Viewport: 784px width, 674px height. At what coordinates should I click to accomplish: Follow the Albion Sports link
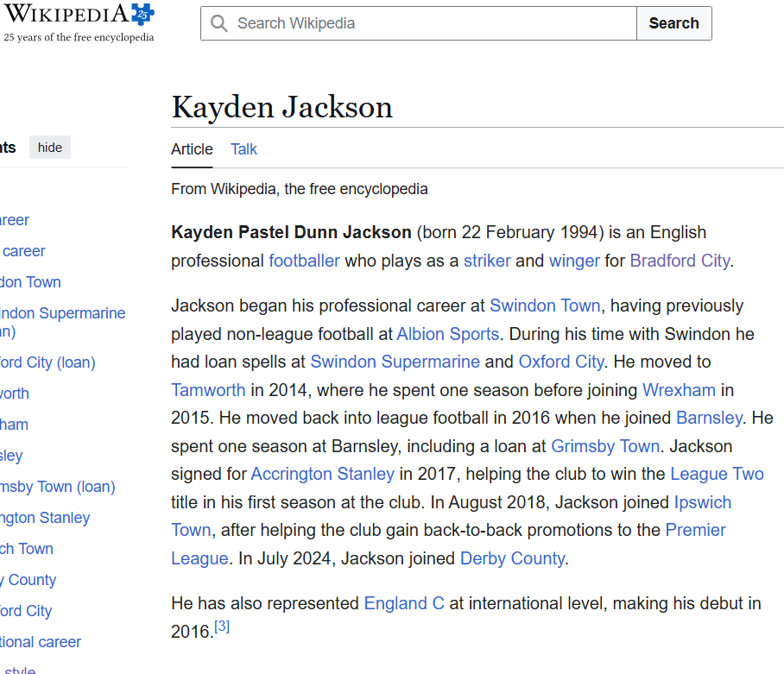pyautogui.click(x=448, y=334)
